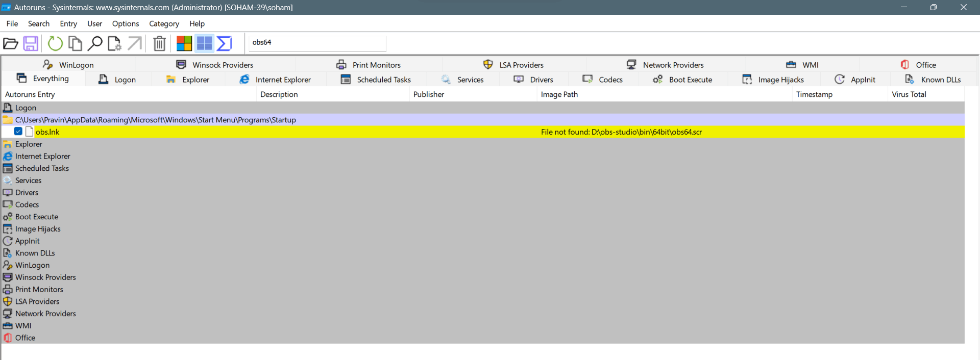Sort by the Publisher column header
980x360 pixels.
473,94
